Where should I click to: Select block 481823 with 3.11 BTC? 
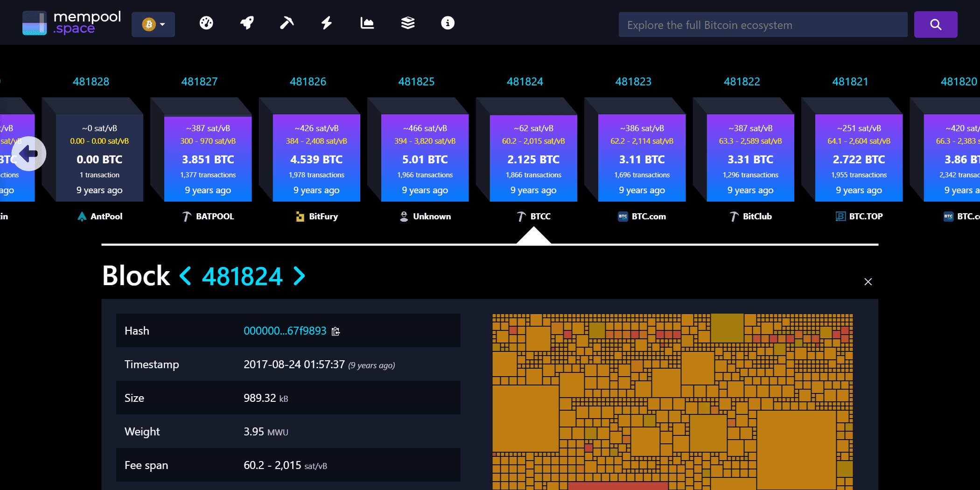click(642, 158)
